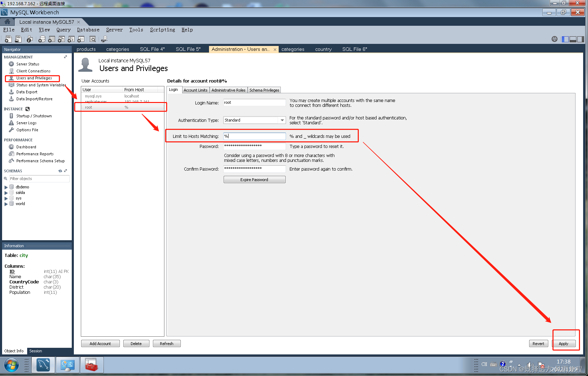Open the schema inspector toolbar icon
This screenshot has height=376, width=588.
[30, 39]
